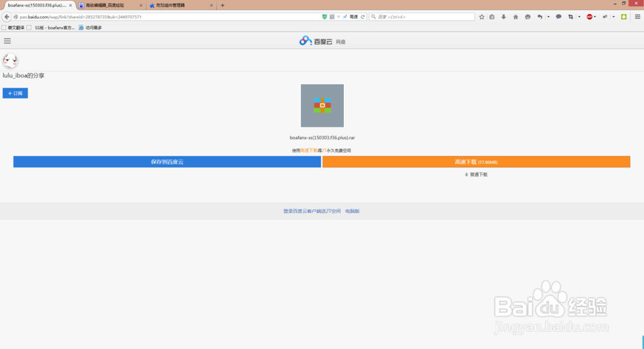Click the lulu_iboa的分享 text

[x=23, y=75]
